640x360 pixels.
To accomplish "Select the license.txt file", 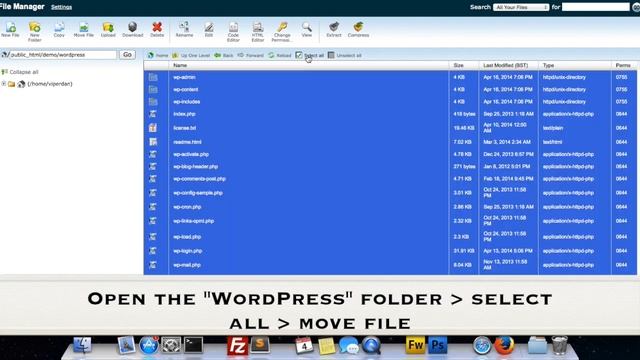I will pos(390,128).
